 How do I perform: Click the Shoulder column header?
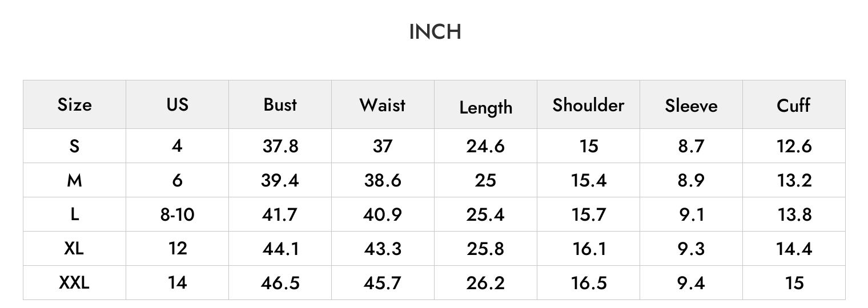[x=588, y=105]
